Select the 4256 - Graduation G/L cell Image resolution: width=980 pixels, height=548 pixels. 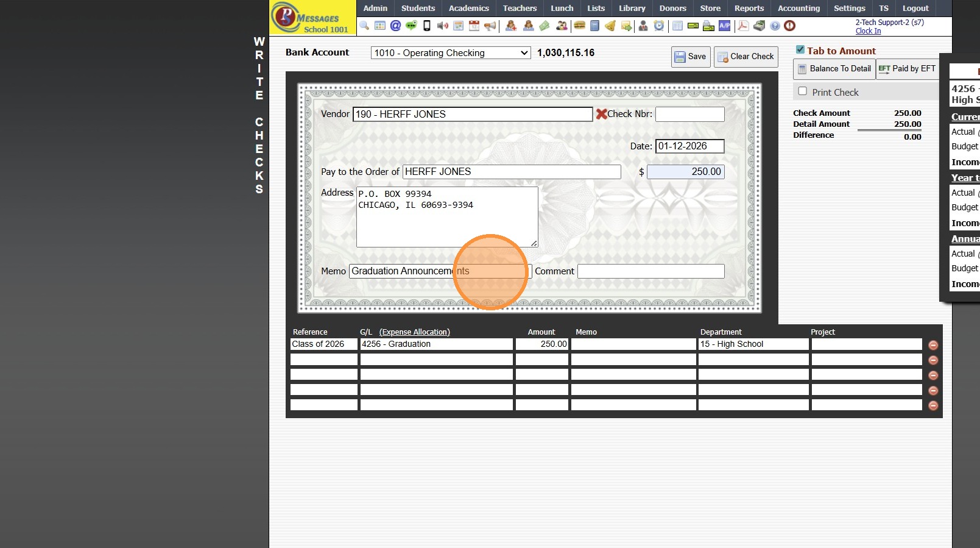coord(437,344)
